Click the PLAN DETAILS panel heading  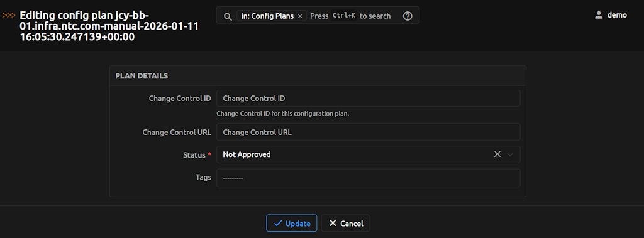pyautogui.click(x=142, y=76)
